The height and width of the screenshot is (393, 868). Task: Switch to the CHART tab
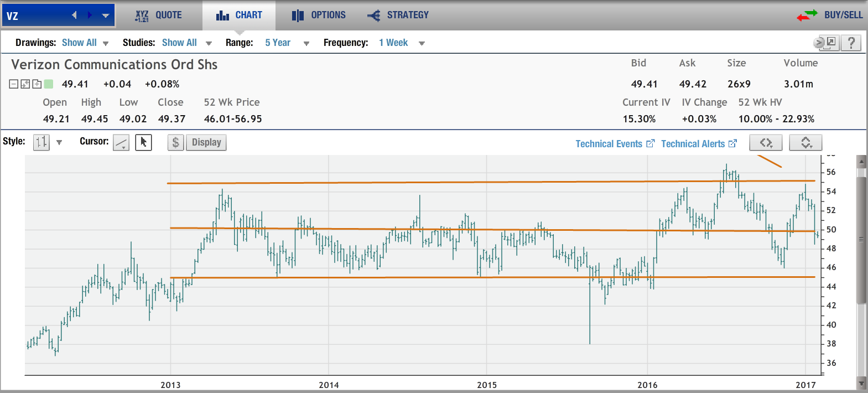(x=239, y=15)
